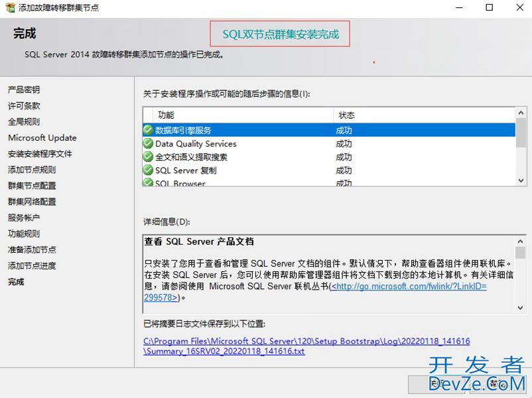Select the 许可条款 step in the sidebar
The width and height of the screenshot is (532, 398).
[24, 105]
